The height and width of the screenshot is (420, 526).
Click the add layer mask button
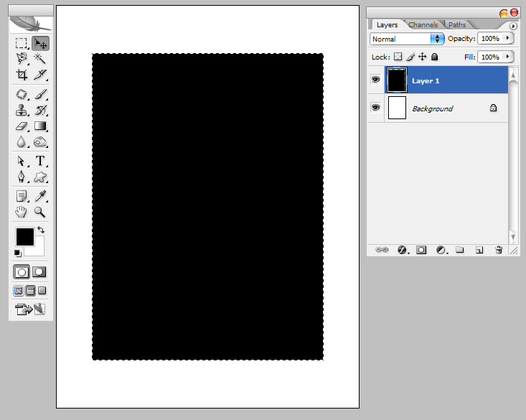pos(421,250)
